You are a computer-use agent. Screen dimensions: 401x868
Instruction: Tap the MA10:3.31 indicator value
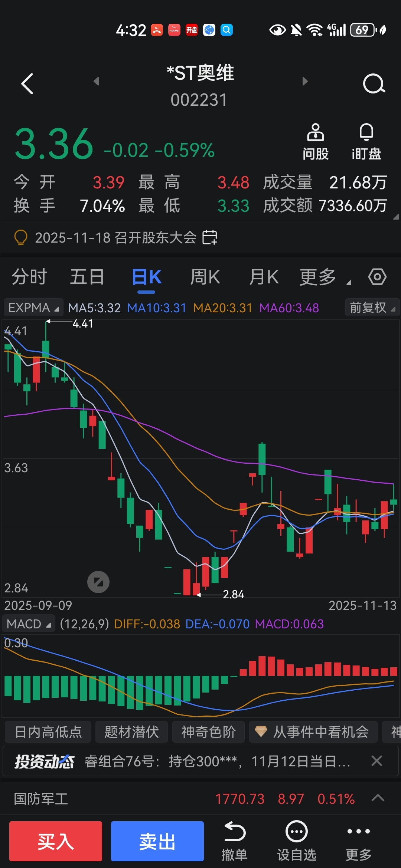[157, 308]
